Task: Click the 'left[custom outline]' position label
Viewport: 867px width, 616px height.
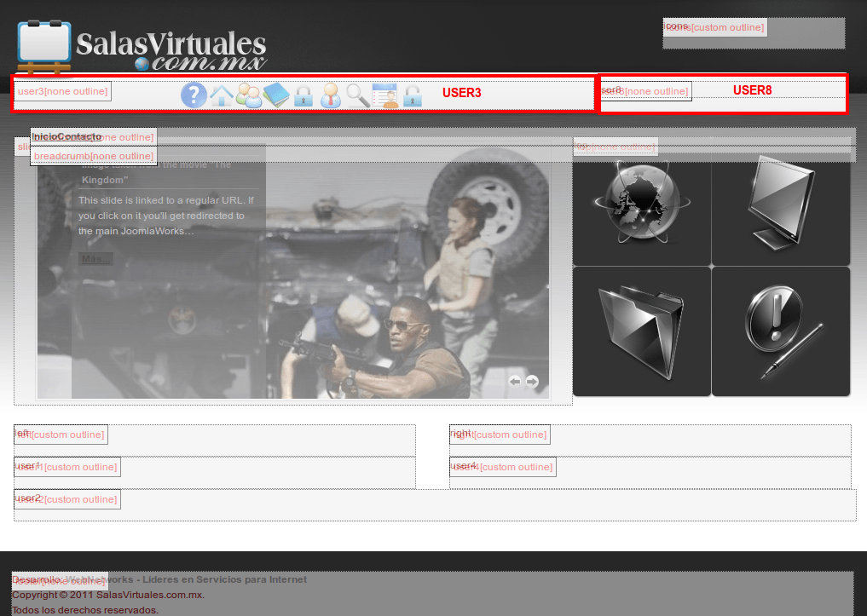Action: point(61,435)
